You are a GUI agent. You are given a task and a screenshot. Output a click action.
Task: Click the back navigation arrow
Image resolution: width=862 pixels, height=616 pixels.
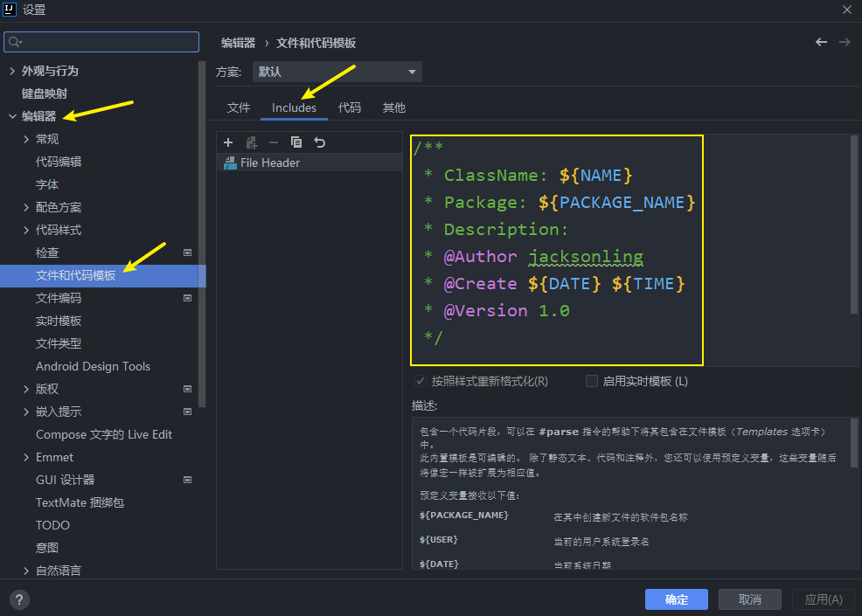pos(821,42)
